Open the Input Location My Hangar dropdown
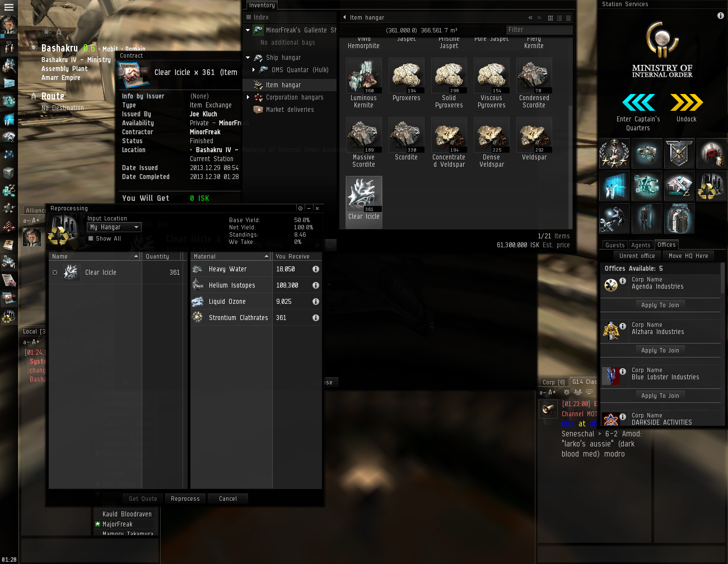This screenshot has height=564, width=728. pyautogui.click(x=114, y=227)
